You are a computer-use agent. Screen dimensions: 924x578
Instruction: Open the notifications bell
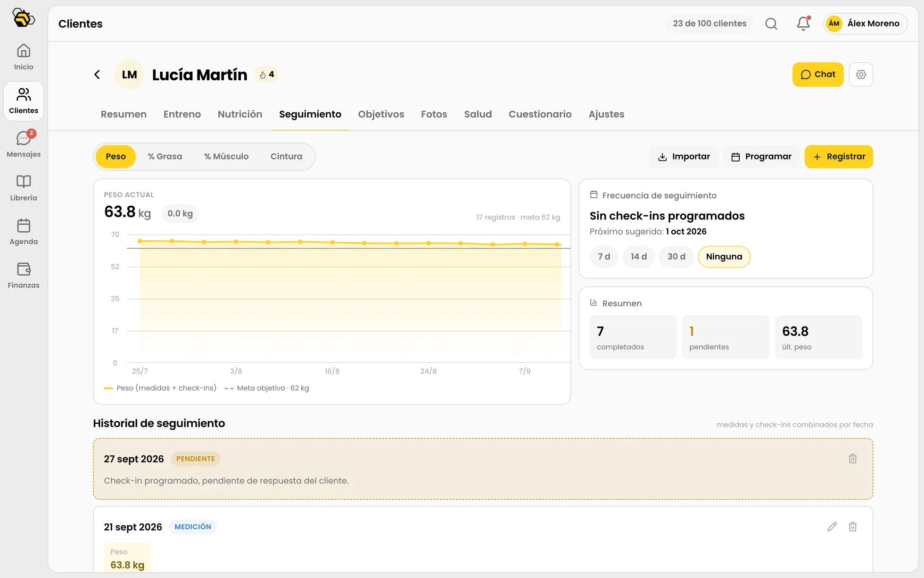coord(803,24)
